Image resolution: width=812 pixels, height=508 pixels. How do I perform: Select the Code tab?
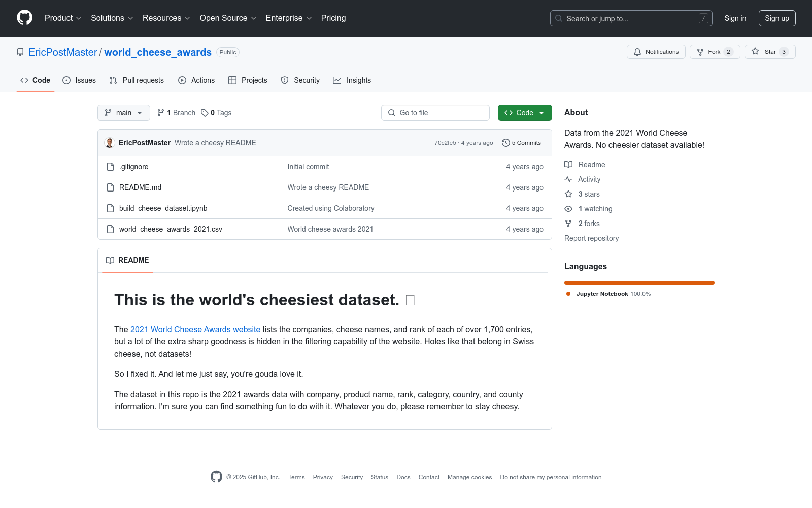pyautogui.click(x=36, y=80)
